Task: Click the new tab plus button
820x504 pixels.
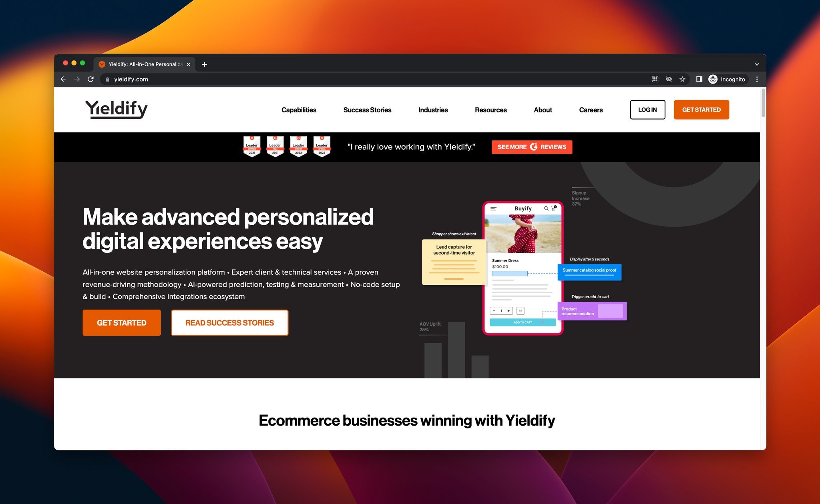Action: pos(205,64)
